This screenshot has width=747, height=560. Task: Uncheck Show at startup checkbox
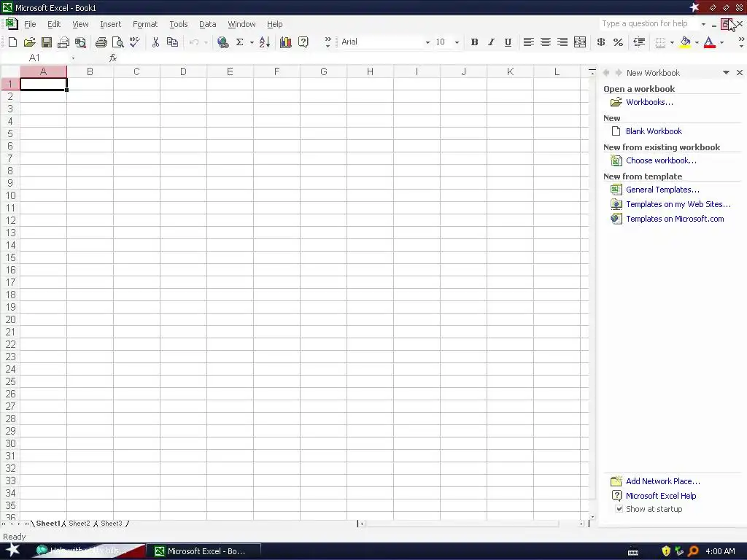coord(619,509)
